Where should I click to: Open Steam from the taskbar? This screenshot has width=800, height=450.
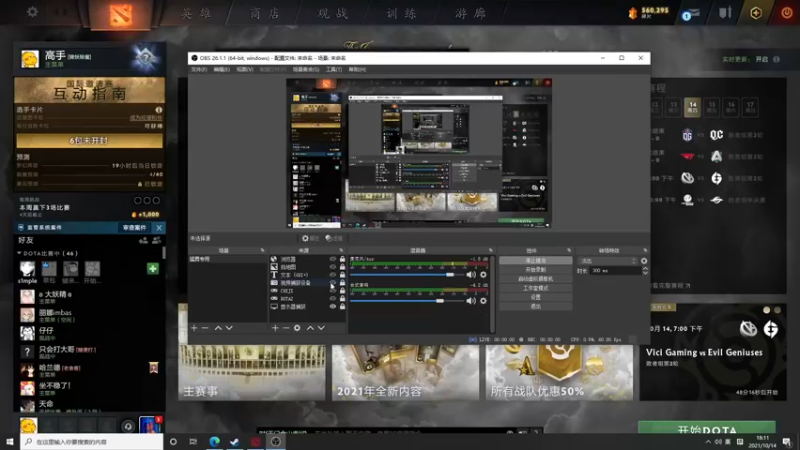pyautogui.click(x=235, y=441)
